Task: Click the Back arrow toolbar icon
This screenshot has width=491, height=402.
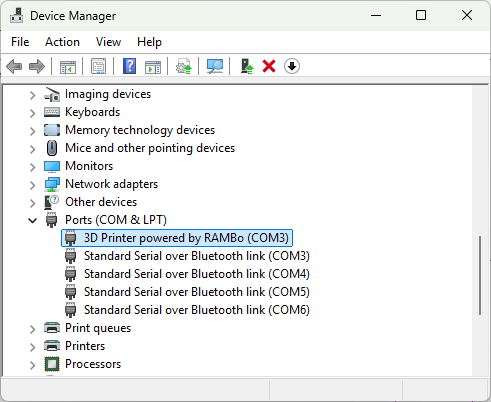Action: 14,66
